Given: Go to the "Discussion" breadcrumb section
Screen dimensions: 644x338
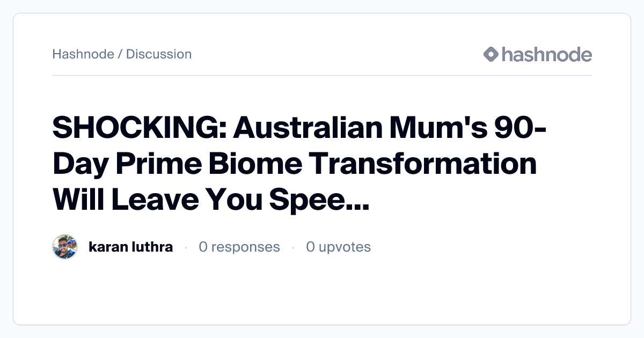Looking at the screenshot, I should (159, 54).
